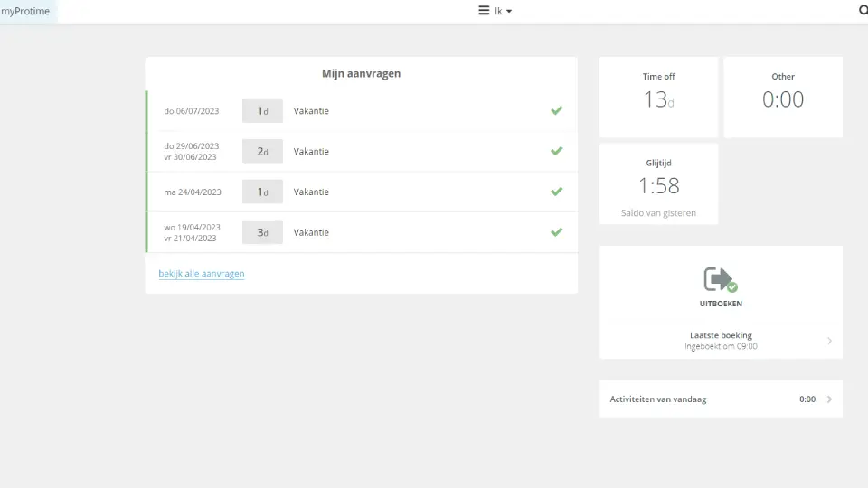Select the 1d badge for 06/07/2023
868x488 pixels.
pyautogui.click(x=262, y=110)
